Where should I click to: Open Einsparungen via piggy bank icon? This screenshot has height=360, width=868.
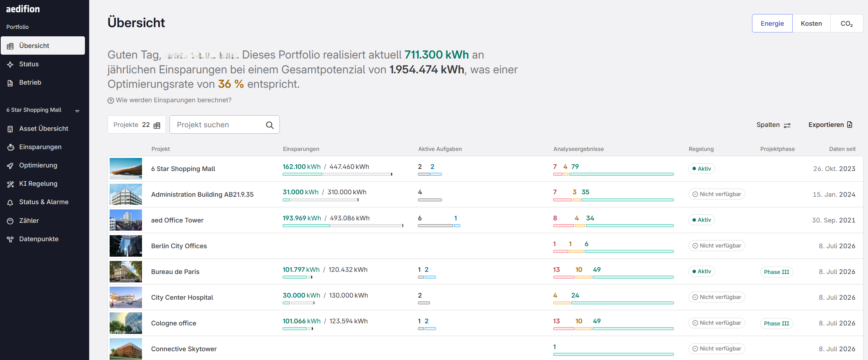click(x=10, y=147)
